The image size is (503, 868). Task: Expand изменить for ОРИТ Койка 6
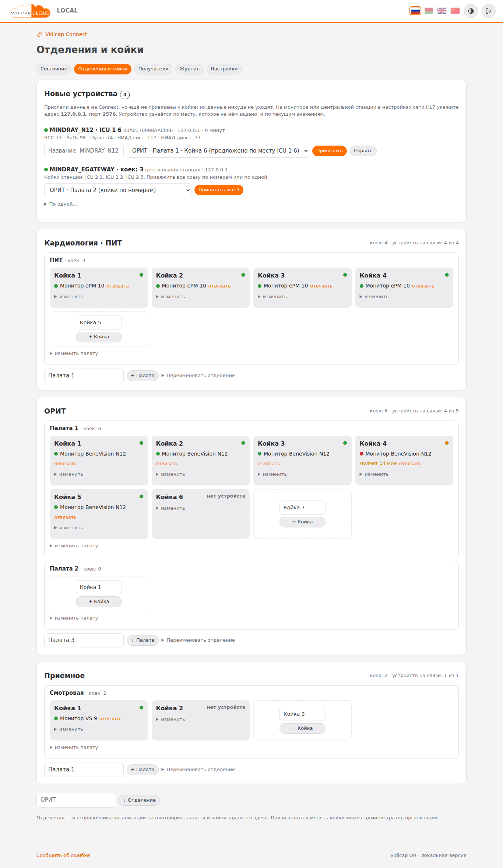(170, 508)
